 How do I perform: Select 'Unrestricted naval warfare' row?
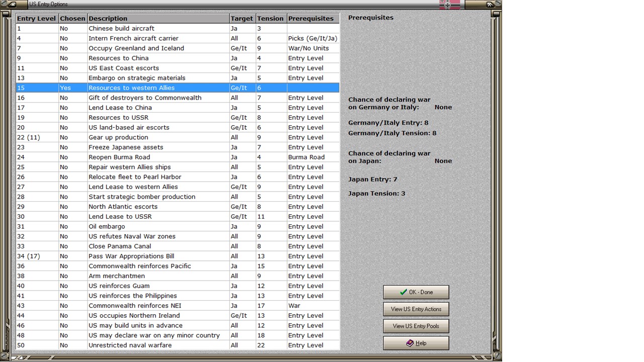click(178, 345)
